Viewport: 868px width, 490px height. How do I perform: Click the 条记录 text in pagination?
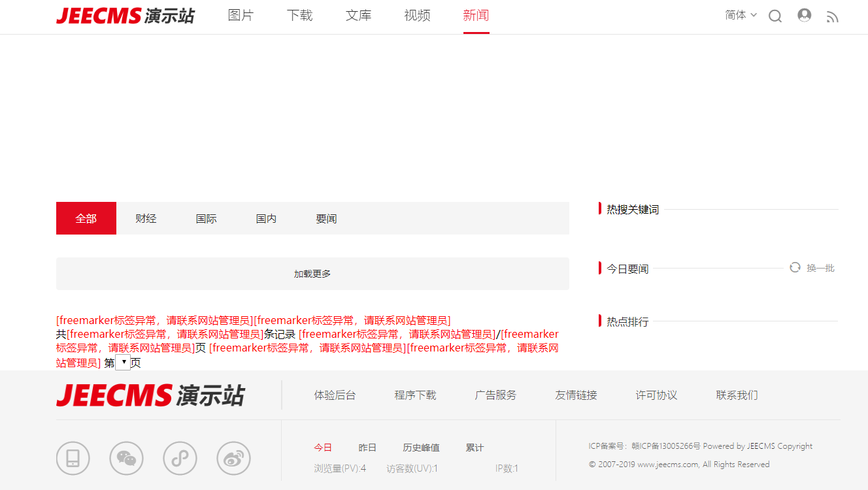[280, 335]
